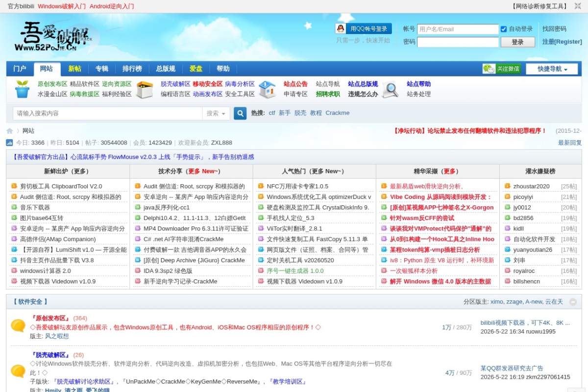Click icon before NFC万用读卡专家1.0.5 post
The width and height of the screenshot is (588, 392).
pos(261,186)
